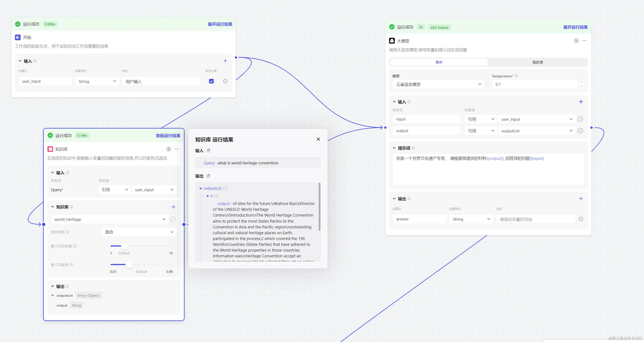Viewport: 644px width, 342px height.
Task: Open the 云雀语言模型 model dropdown
Action: point(438,85)
